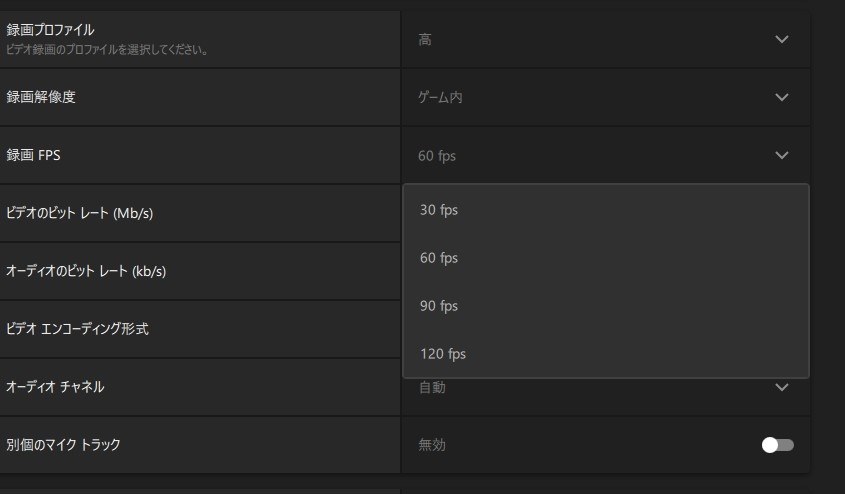Click the 別個のマイク トラック label
This screenshot has width=845, height=494.
(64, 445)
